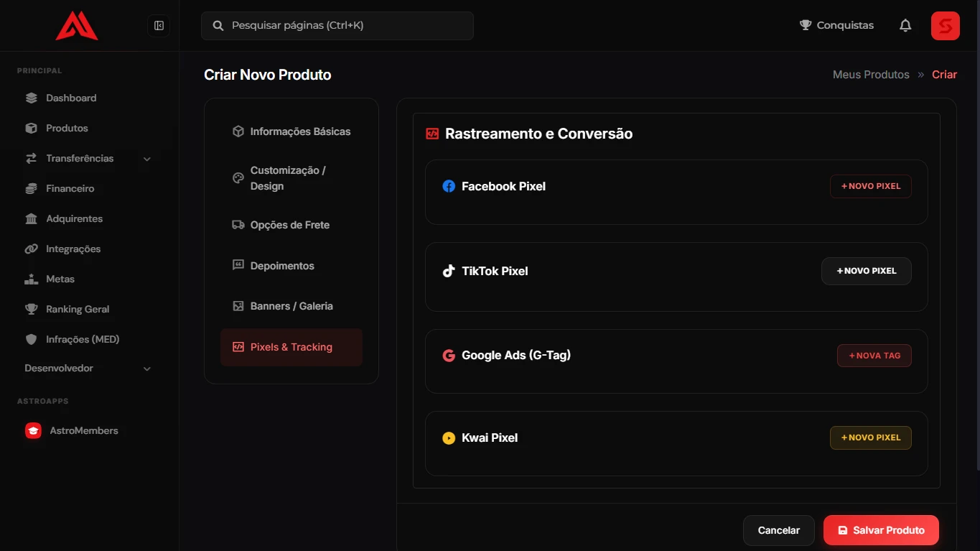Image resolution: width=980 pixels, height=551 pixels.
Task: Click the Ranking Geral sidebar label
Action: tap(78, 309)
